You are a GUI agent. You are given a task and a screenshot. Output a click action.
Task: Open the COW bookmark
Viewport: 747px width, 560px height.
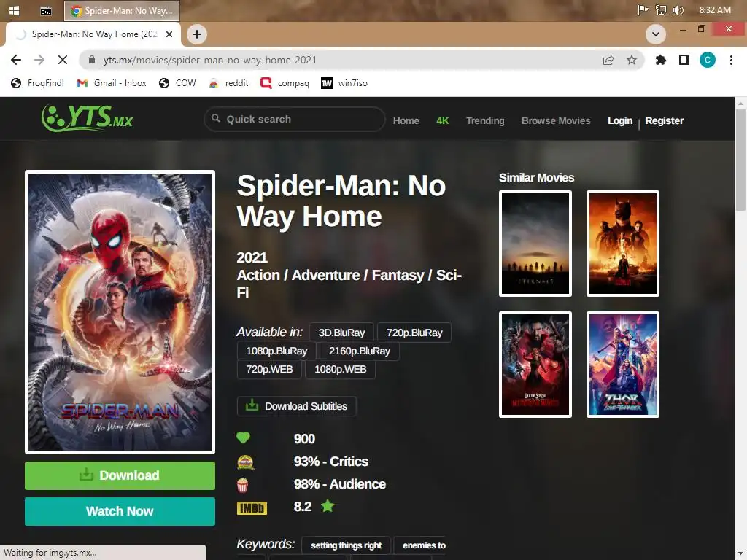177,83
